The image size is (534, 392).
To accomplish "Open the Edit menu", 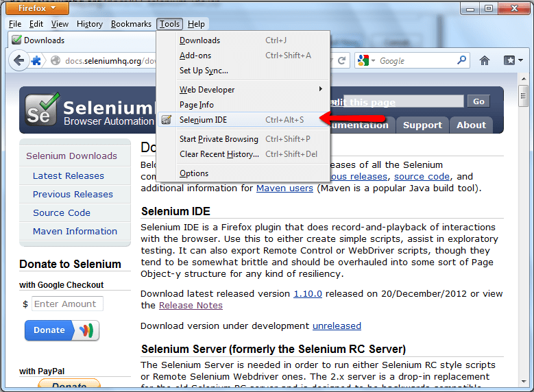I will click(x=36, y=24).
